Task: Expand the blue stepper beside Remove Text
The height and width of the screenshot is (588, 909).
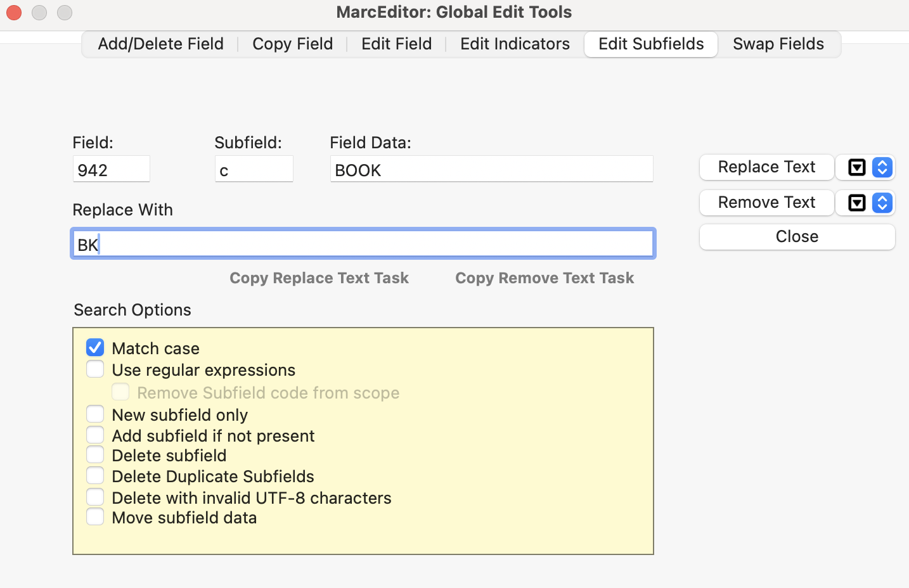Action: [x=882, y=203]
